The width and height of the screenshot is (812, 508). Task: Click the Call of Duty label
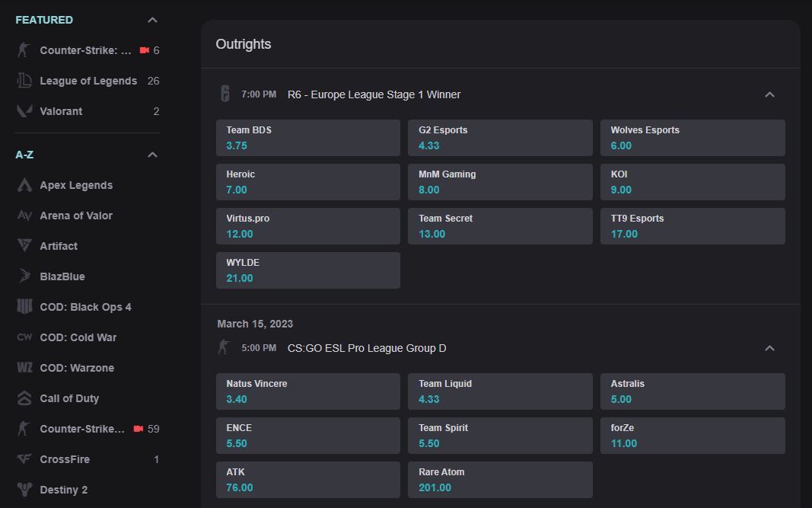[69, 398]
